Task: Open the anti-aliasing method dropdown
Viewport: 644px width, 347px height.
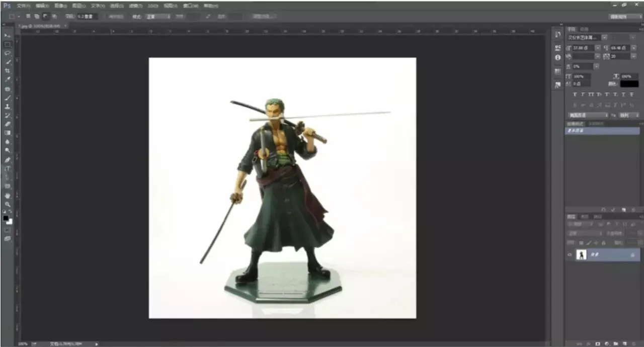Action: (x=629, y=116)
